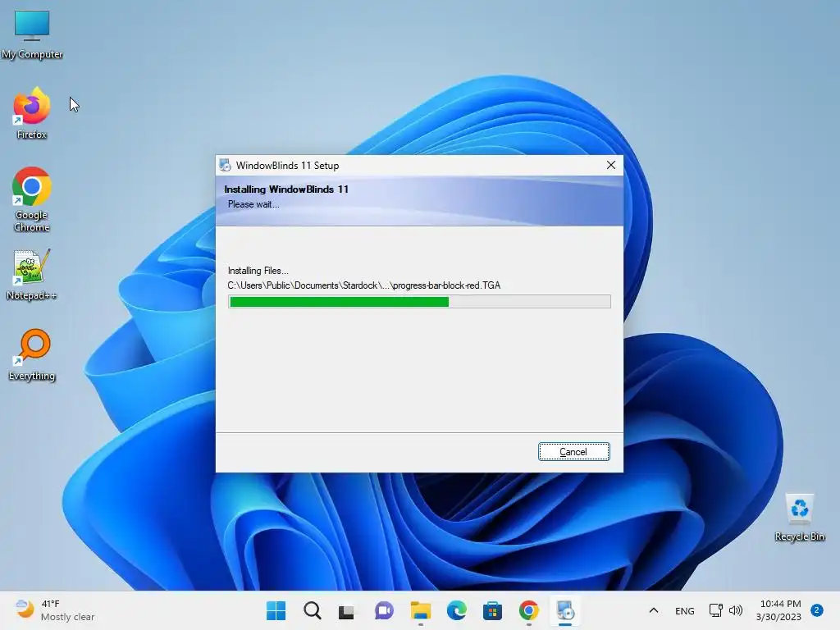Click the 'Please wait...' text
Screen dimensions: 840x630
click(253, 204)
